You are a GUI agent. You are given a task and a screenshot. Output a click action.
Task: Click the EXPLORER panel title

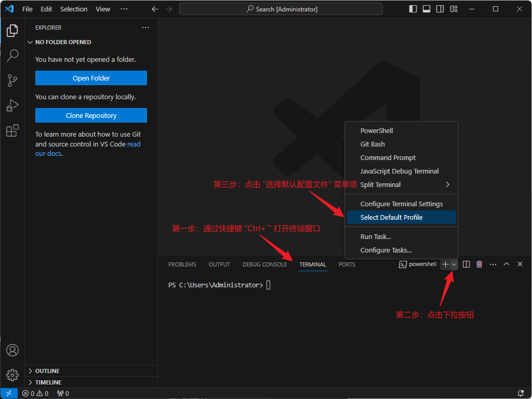pos(48,28)
